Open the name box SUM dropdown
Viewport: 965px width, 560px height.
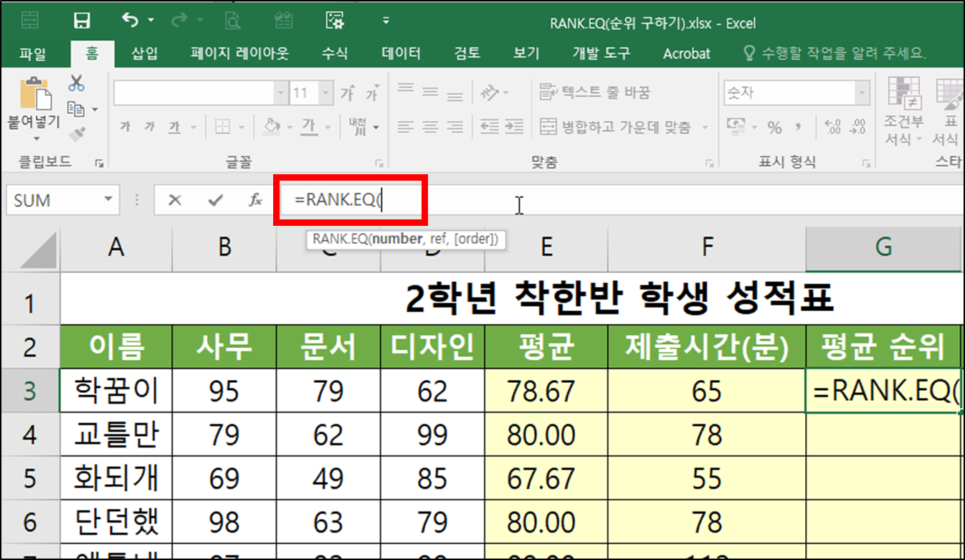tap(108, 200)
